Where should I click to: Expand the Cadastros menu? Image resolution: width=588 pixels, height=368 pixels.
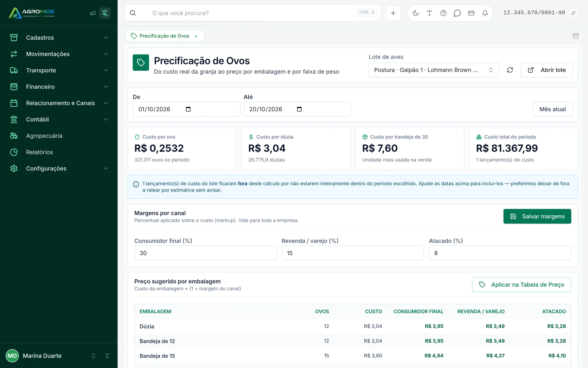[x=59, y=38]
